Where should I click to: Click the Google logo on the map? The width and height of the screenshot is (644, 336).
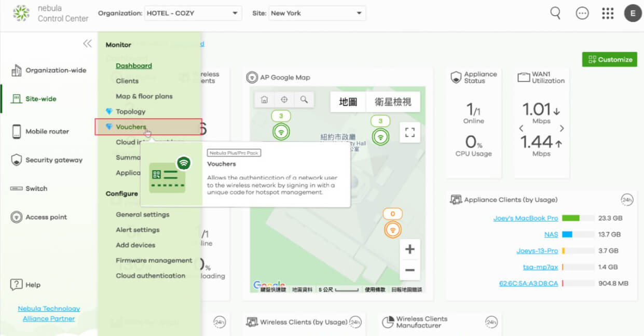pos(269,285)
